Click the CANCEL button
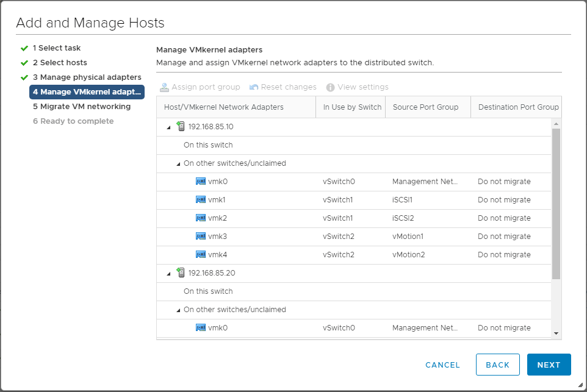The height and width of the screenshot is (392, 587). point(442,365)
